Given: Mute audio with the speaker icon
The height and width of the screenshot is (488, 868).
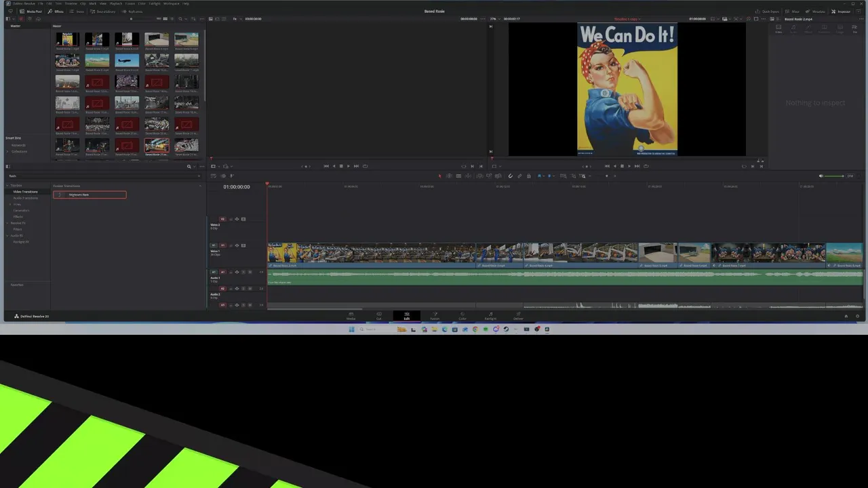Looking at the screenshot, I should point(821,176).
